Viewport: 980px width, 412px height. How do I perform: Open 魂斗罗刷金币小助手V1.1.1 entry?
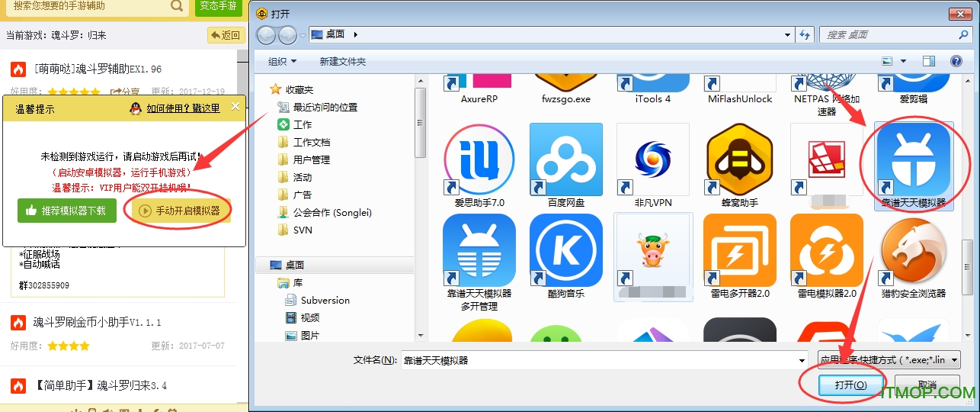97,323
